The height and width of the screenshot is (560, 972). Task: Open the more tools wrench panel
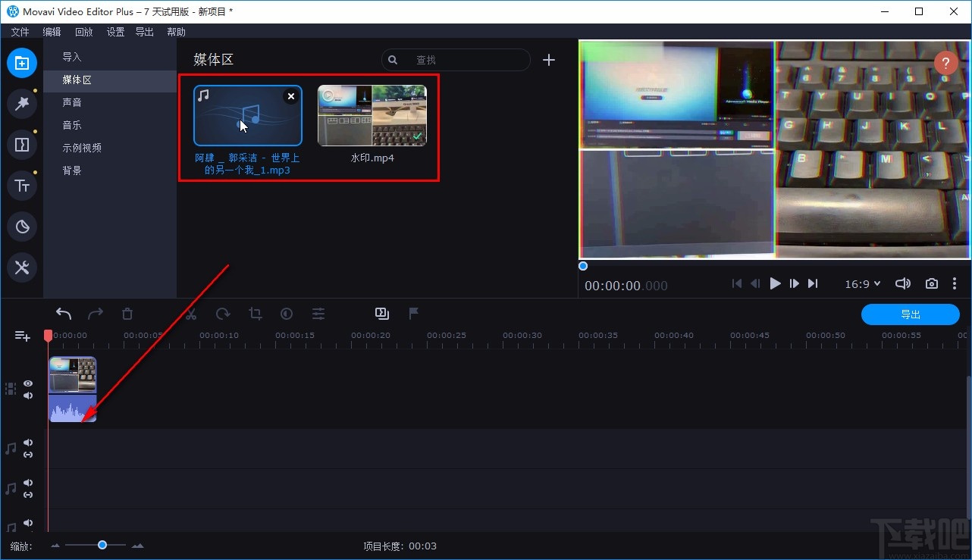coord(22,267)
